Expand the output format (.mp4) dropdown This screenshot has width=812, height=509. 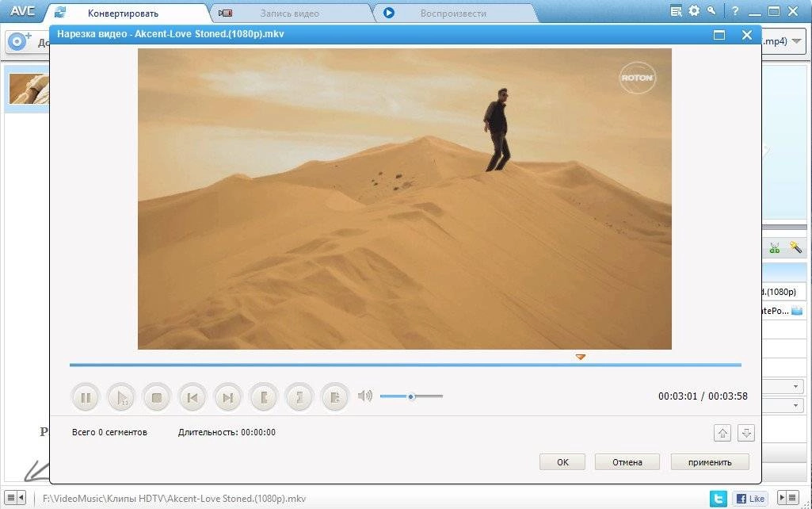point(796,41)
